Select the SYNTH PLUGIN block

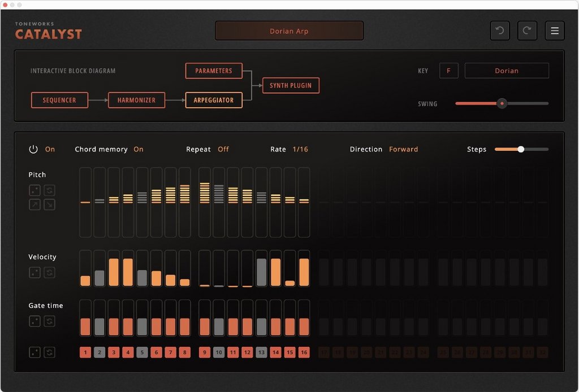click(x=291, y=85)
